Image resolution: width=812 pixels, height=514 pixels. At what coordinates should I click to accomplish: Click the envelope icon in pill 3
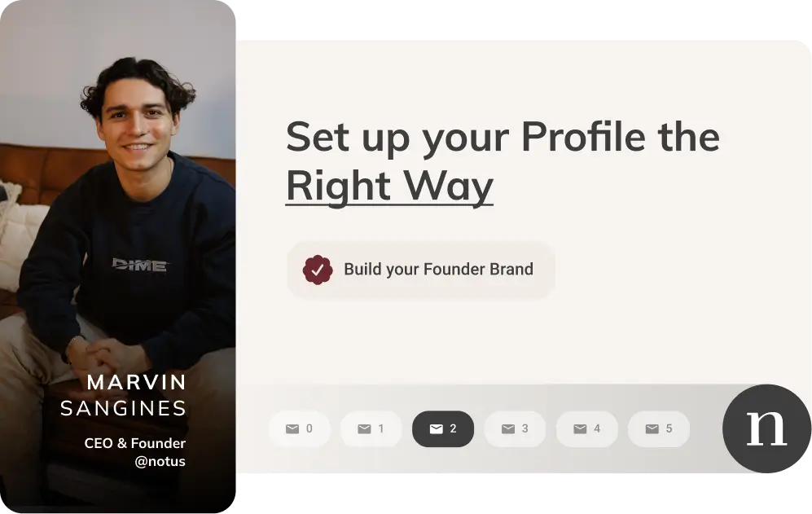[x=508, y=428]
